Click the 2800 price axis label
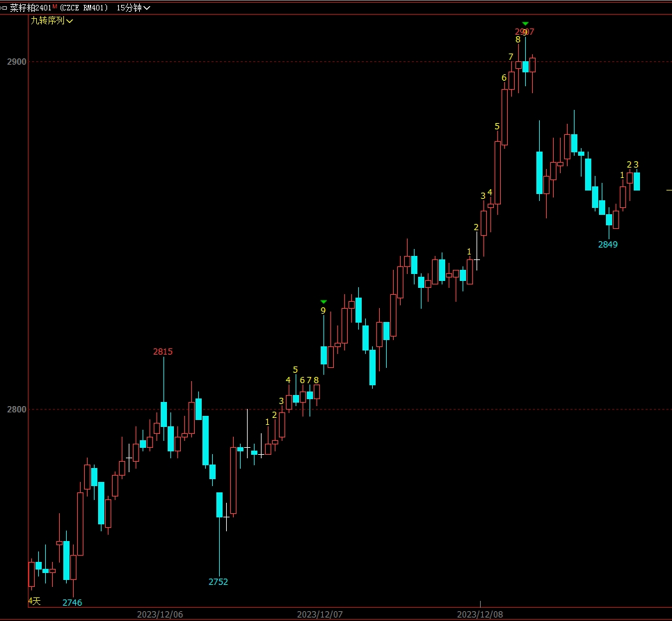This screenshot has width=672, height=621. point(17,409)
